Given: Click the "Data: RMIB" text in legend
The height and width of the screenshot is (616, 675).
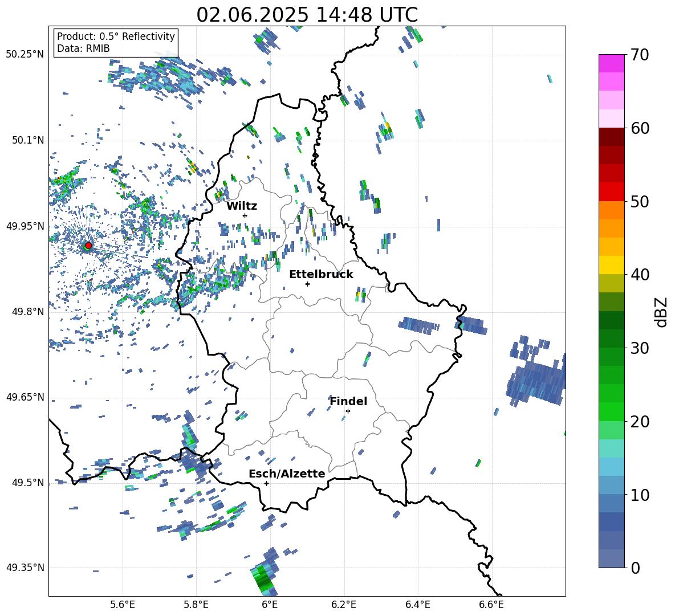Looking at the screenshot, I should pyautogui.click(x=83, y=48).
